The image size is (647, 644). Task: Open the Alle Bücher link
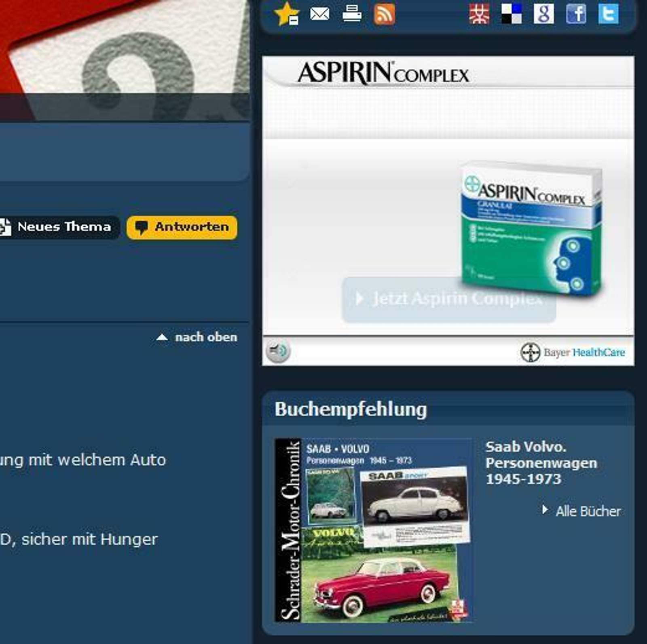[x=581, y=511]
